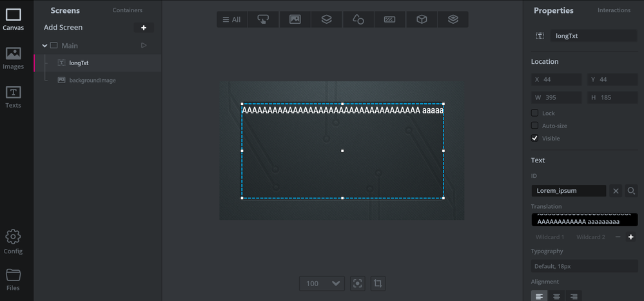This screenshot has height=301, width=644.
Task: Open the Files folder in the sidebar
Action: (x=13, y=280)
